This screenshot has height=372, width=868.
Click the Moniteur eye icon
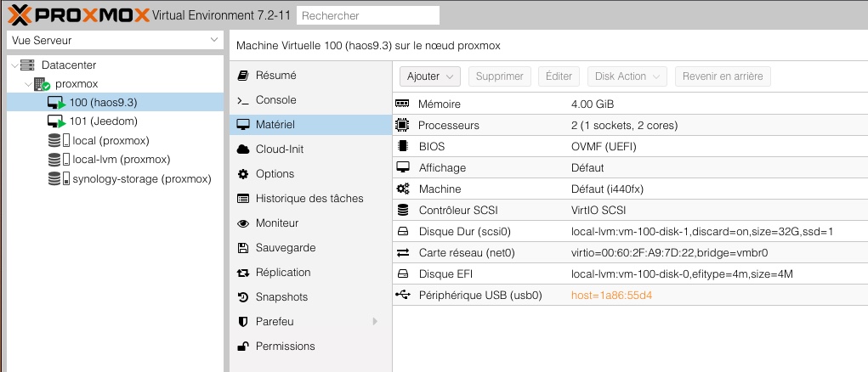[242, 223]
